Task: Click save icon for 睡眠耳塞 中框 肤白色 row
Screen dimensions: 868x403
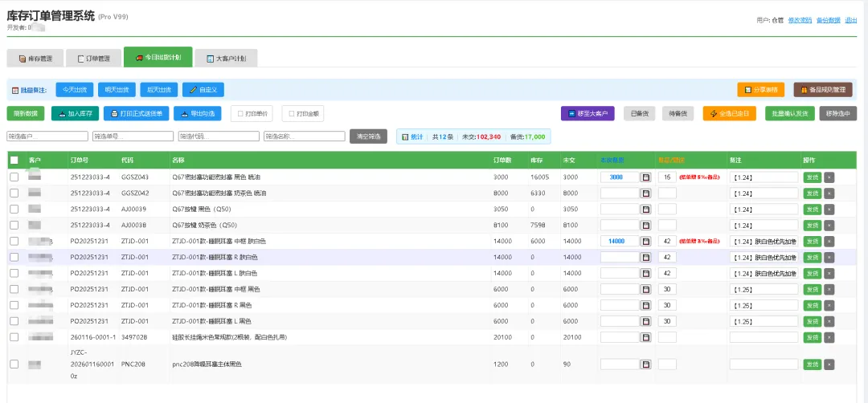Action: coord(645,242)
